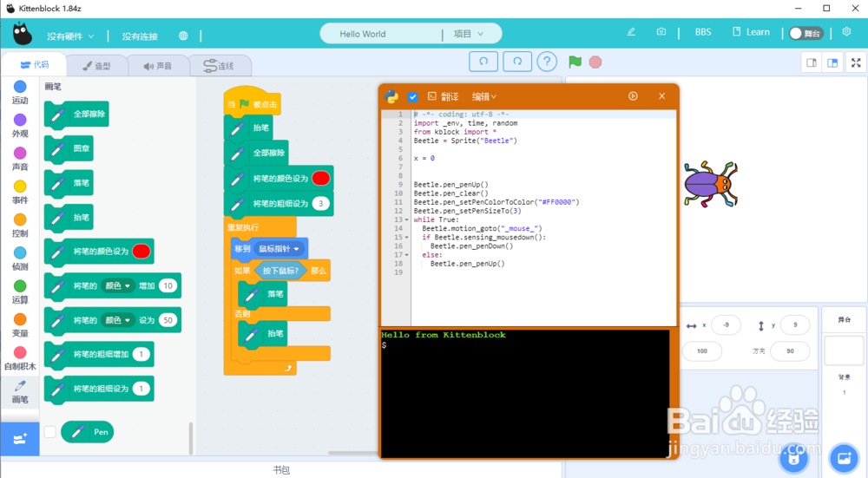Select the 运算 operators category
This screenshot has height=478, width=868.
(x=20, y=291)
